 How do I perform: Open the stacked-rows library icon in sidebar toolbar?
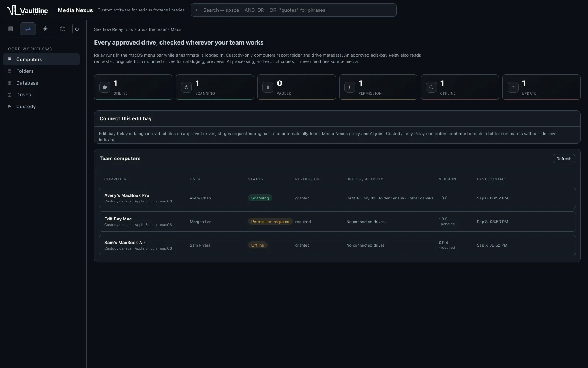(11, 29)
